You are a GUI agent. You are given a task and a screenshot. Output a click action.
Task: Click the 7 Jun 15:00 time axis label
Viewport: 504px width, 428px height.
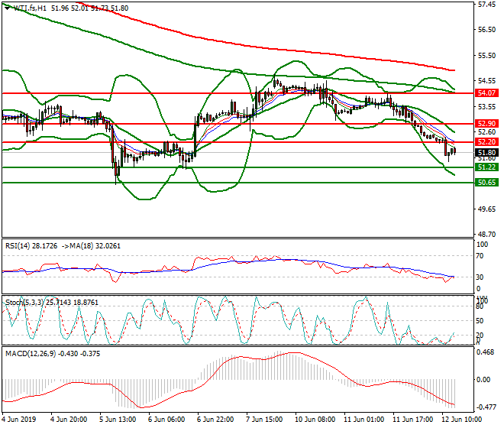(x=264, y=420)
